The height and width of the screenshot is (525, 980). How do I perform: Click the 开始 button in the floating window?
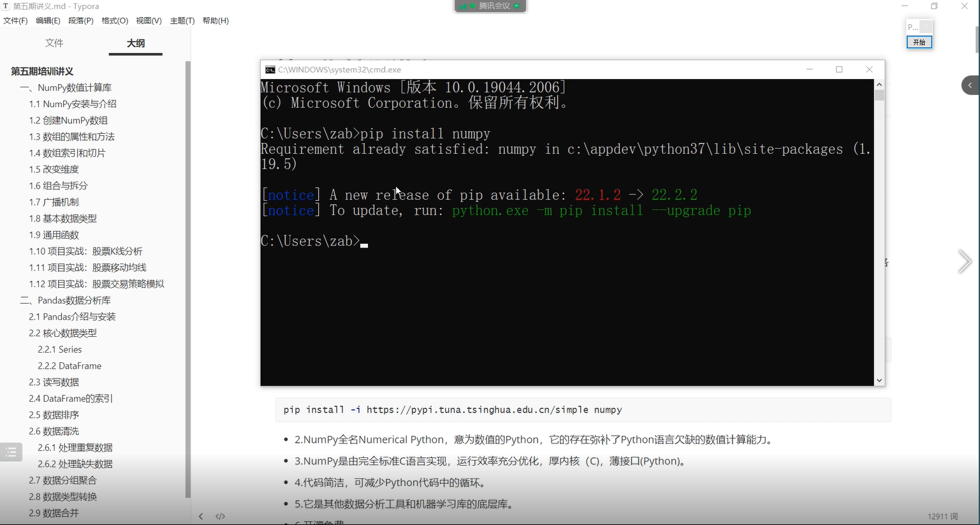pyautogui.click(x=919, y=42)
